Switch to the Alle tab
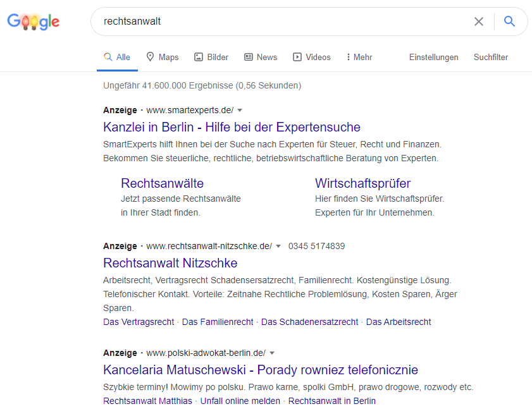The image size is (532, 416). click(117, 57)
